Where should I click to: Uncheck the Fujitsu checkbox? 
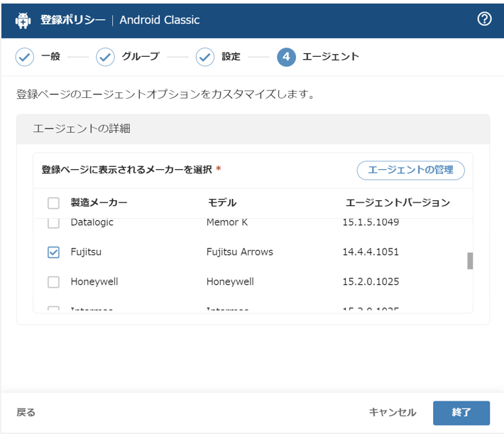tap(53, 252)
